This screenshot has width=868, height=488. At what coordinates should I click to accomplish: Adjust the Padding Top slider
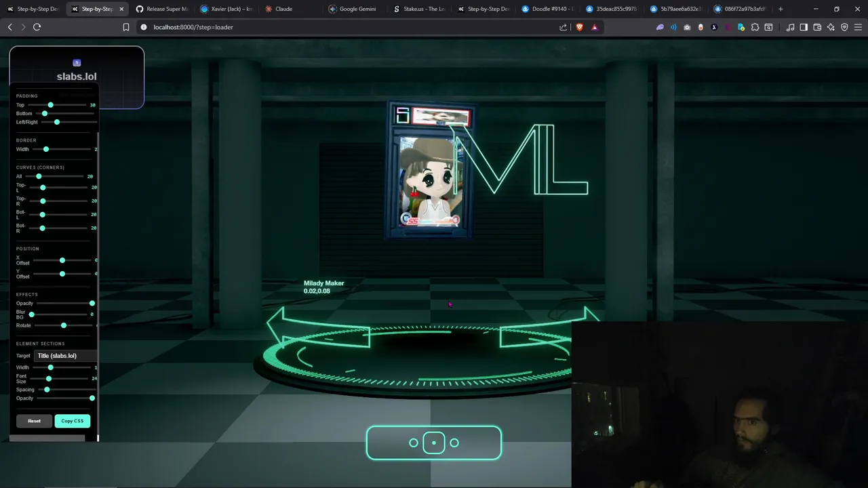pos(58,105)
